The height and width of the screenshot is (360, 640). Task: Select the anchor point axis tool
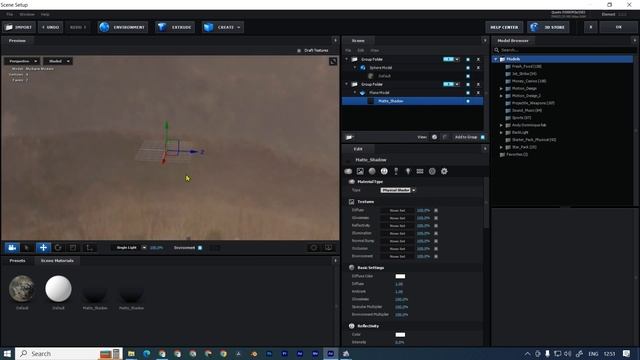click(89, 247)
